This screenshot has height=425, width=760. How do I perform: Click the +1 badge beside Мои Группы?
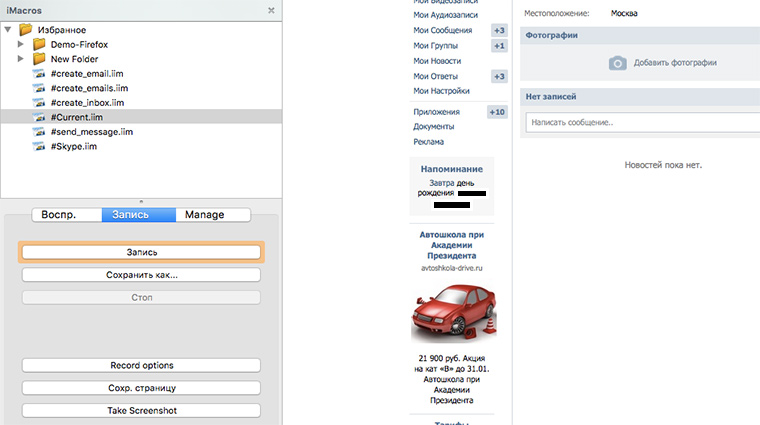pyautogui.click(x=499, y=46)
